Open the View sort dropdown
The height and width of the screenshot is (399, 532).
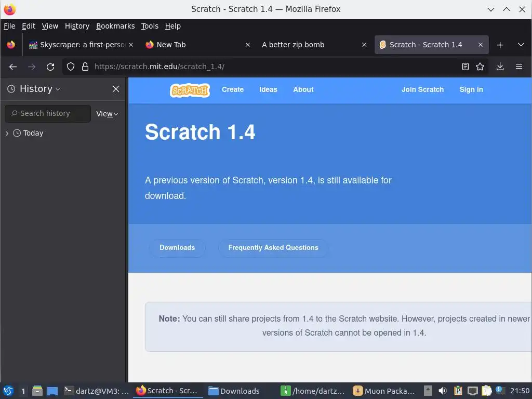pos(107,114)
